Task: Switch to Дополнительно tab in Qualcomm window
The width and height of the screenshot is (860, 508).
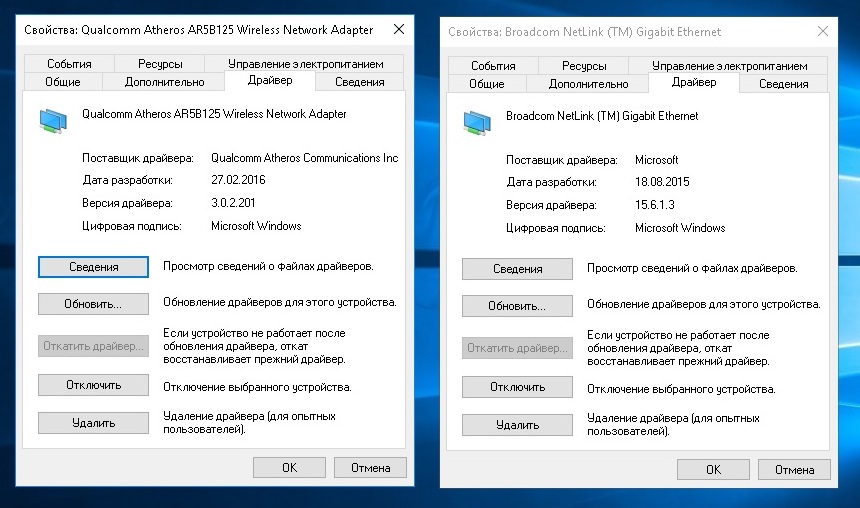Action: coord(165,82)
